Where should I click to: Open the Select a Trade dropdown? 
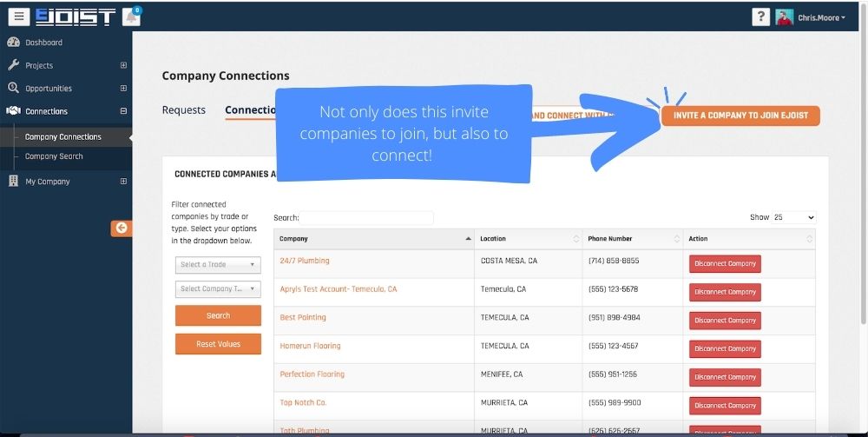[218, 265]
